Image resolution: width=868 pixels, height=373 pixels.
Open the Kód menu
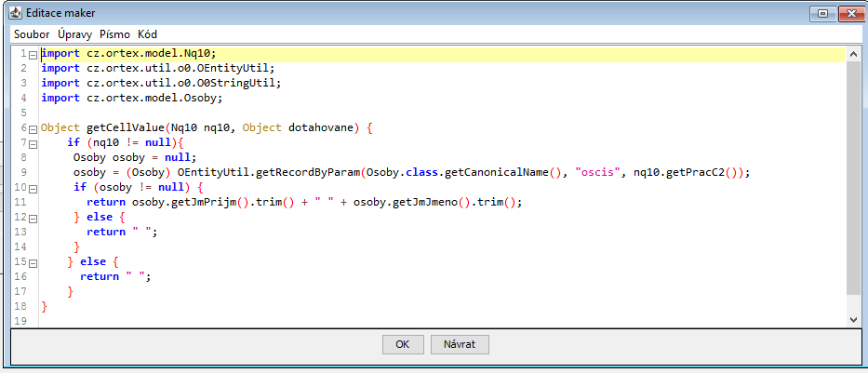pos(147,34)
